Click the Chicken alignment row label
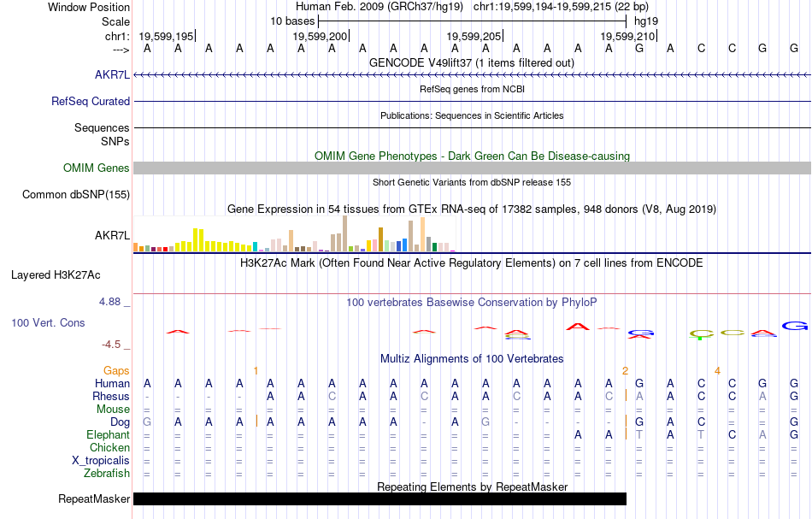812x519 pixels. tap(109, 447)
